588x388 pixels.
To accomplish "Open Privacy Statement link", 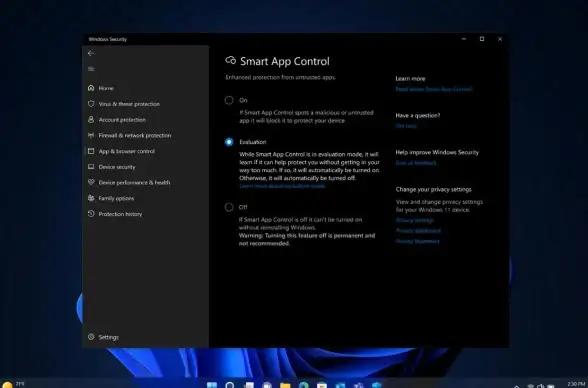I will pos(418,241).
